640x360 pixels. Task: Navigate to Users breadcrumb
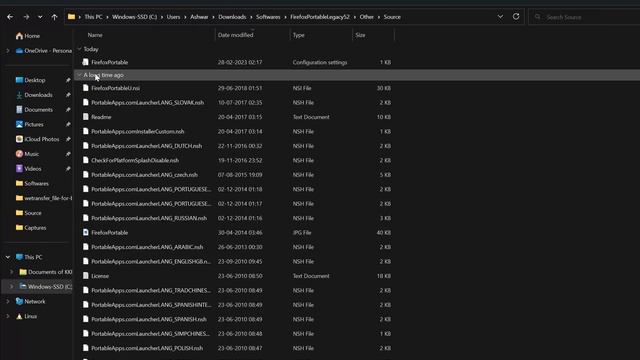coord(173,17)
